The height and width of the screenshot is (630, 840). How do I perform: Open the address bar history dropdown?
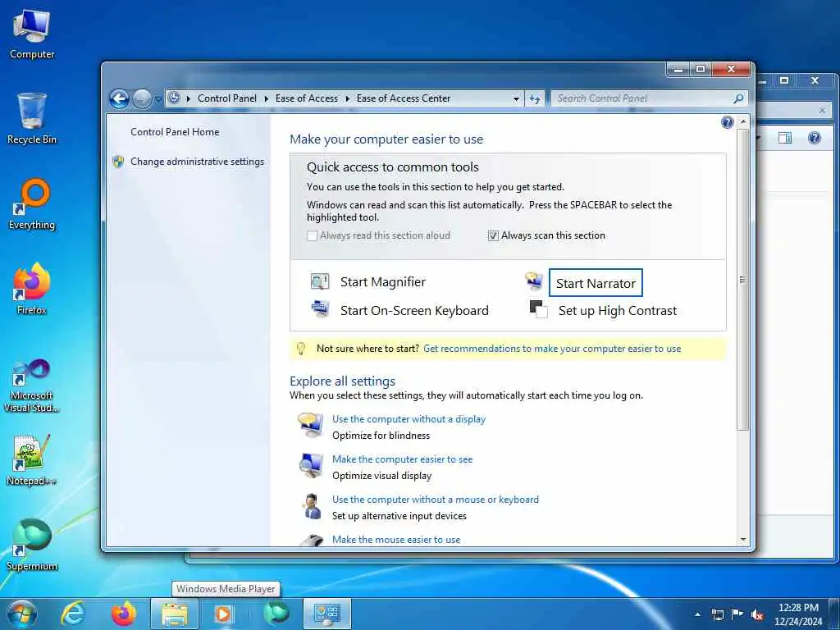tap(516, 98)
